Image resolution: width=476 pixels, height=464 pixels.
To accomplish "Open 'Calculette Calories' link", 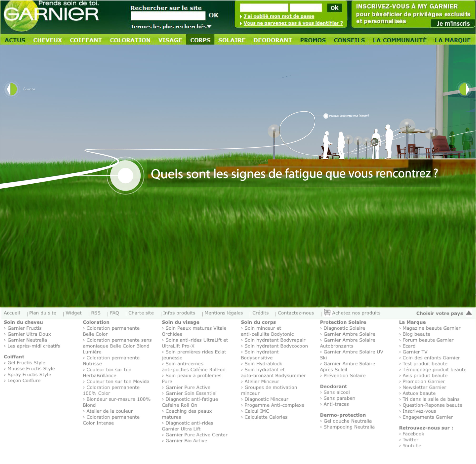I will click(x=266, y=417).
